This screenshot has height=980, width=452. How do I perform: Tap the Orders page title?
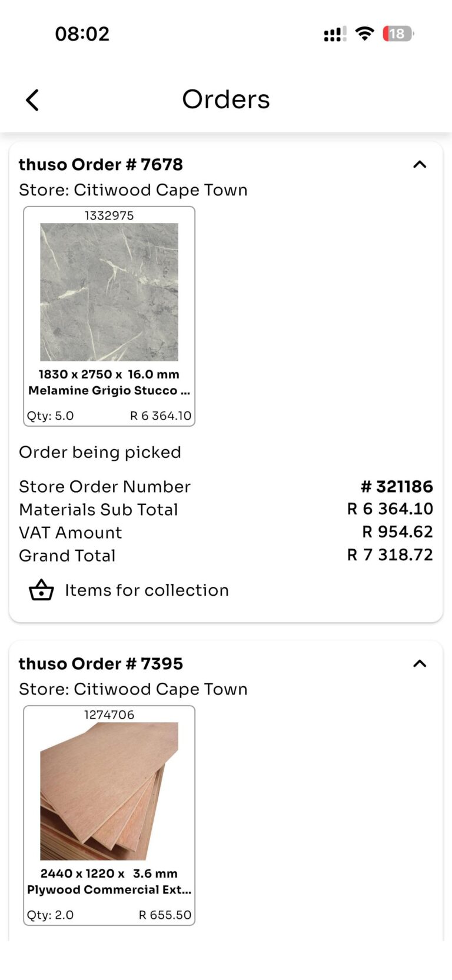(226, 99)
